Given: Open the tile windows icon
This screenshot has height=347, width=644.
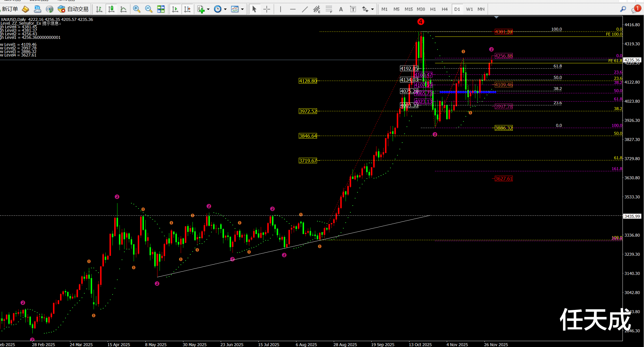Looking at the screenshot, I should point(161,9).
